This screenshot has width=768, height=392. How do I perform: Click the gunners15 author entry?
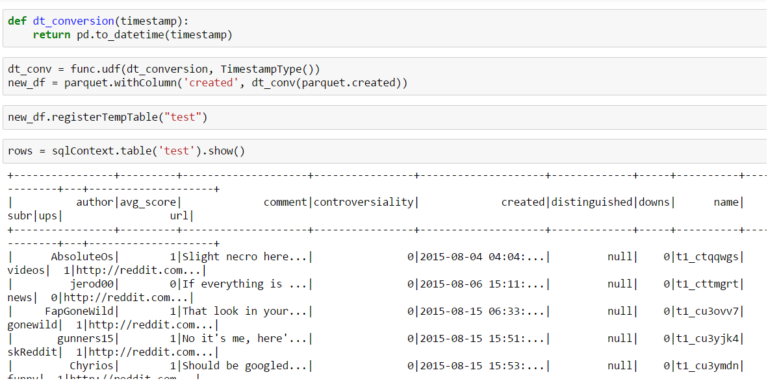[x=86, y=339]
